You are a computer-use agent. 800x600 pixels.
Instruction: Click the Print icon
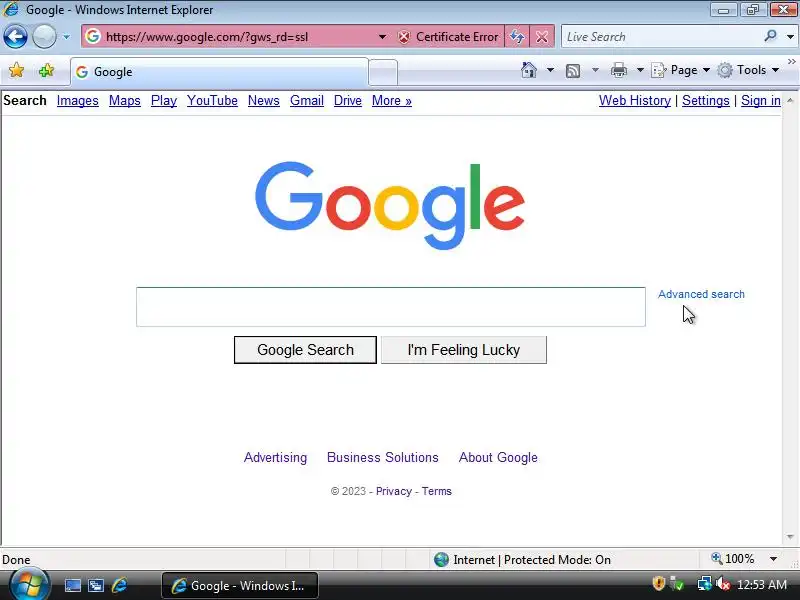[618, 70]
